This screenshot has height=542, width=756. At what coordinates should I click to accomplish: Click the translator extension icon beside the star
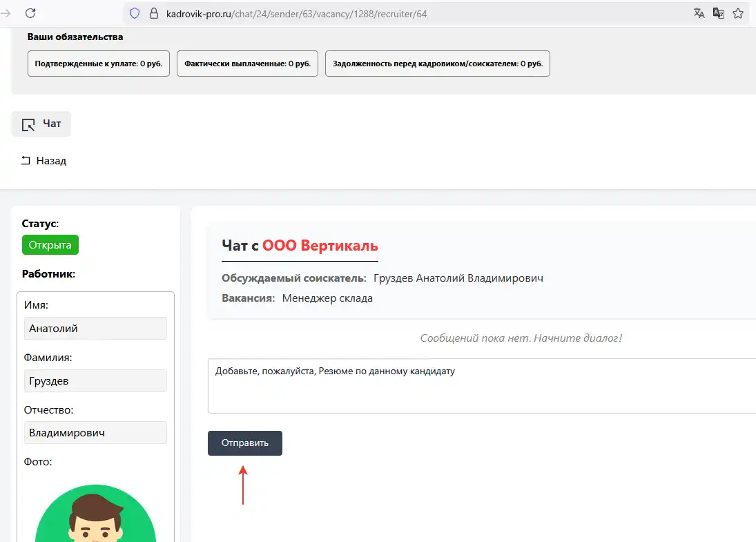(719, 13)
